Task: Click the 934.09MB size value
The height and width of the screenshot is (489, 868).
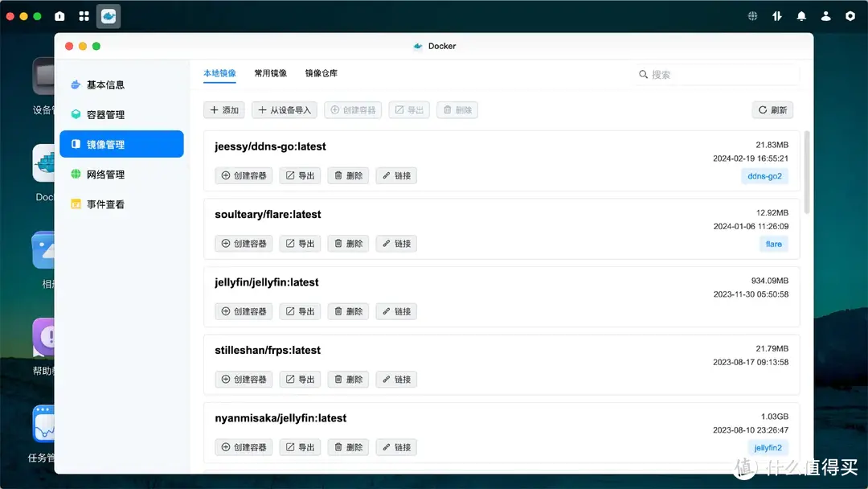Action: coord(769,281)
